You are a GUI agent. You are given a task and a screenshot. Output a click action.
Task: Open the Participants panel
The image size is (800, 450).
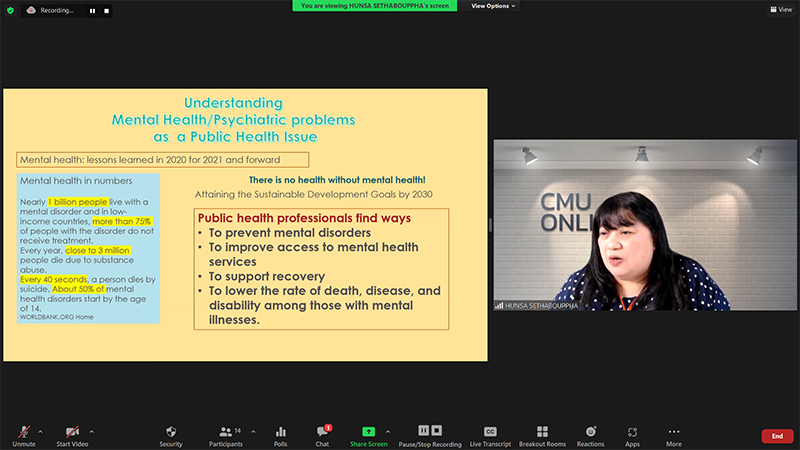[226, 436]
